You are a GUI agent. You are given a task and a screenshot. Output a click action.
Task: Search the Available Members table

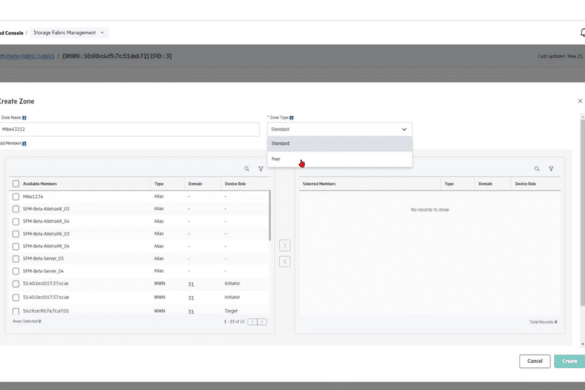click(247, 169)
